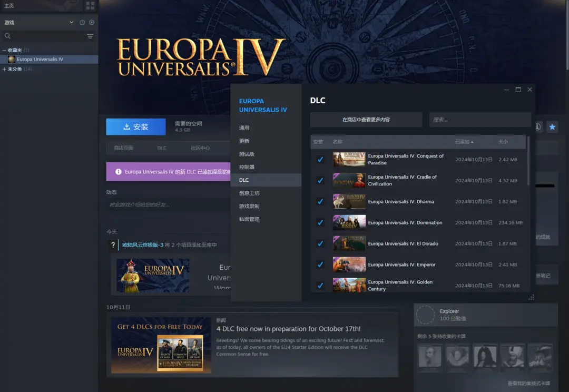This screenshot has height=392, width=569.
Task: Uncheck Cradle of Civilization DLC install checkbox
Action: coord(320,180)
